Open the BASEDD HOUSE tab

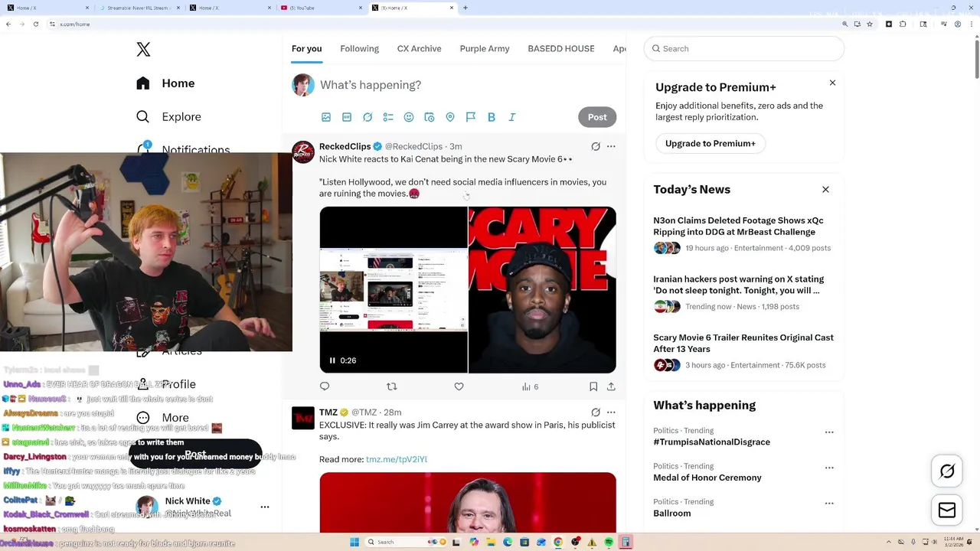(561, 49)
